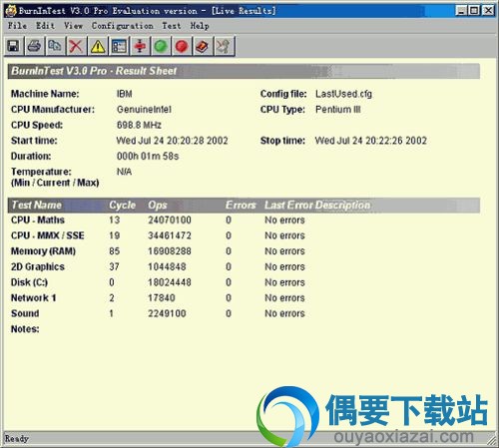Click the cycle count 85 for Memory
The image size is (499, 448).
click(x=115, y=251)
